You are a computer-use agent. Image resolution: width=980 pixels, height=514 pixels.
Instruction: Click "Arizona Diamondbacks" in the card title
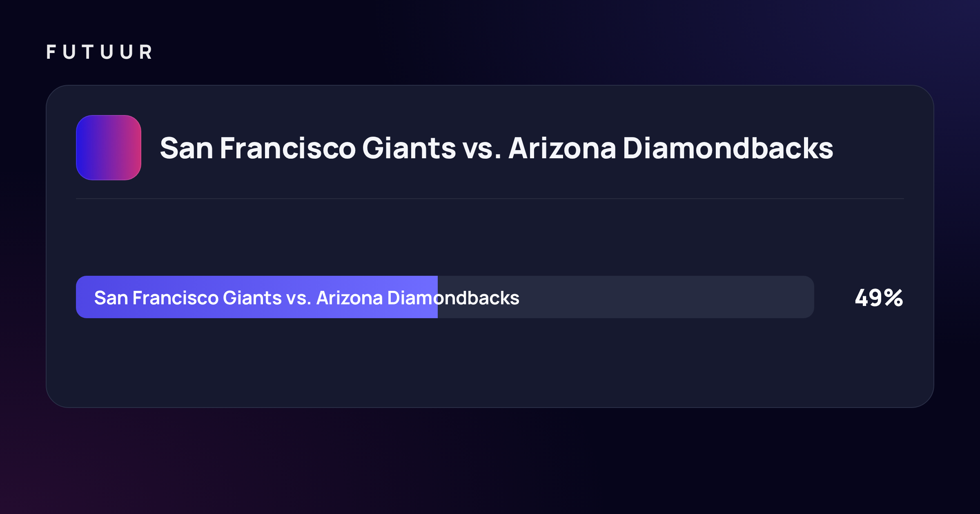671,148
